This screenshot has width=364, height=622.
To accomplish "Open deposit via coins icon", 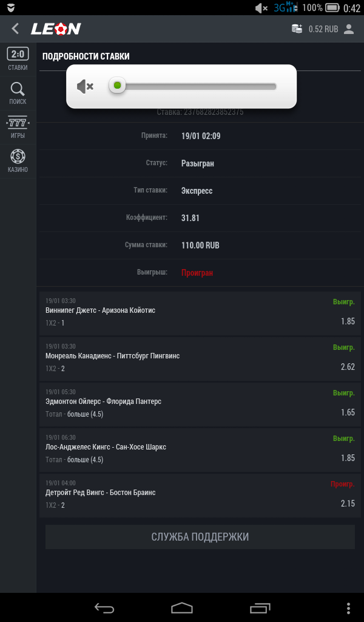I will pyautogui.click(x=297, y=29).
